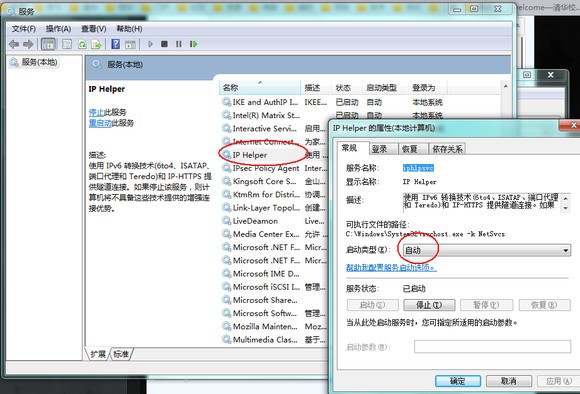Screen dimensions: 580x394
Task: Select the Interactive Servi... row
Action: pyautogui.click(x=274, y=128)
